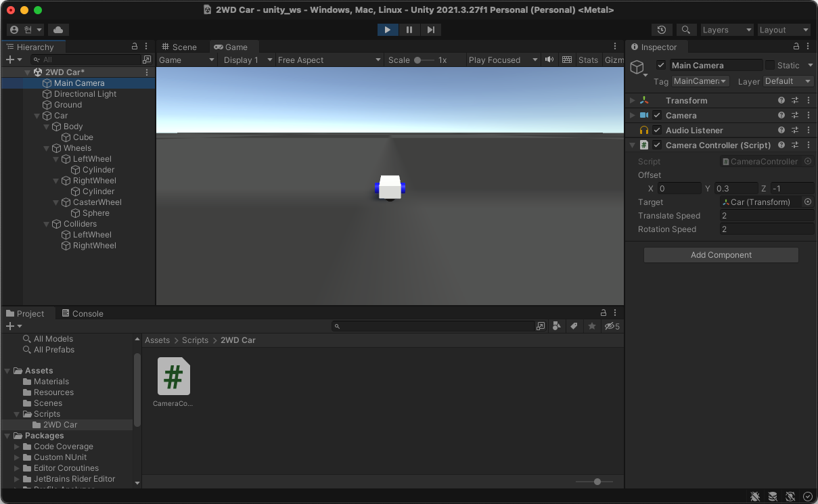Image resolution: width=818 pixels, height=504 pixels.
Task: Open Camera Controller presets sliders icon
Action: [795, 145]
